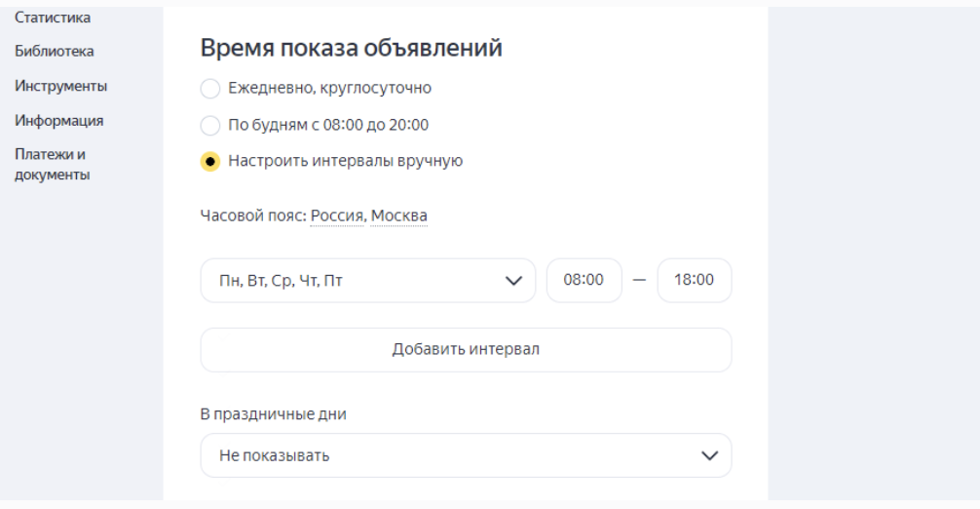Open 'Платежи и документы' sidebar item
The image size is (980, 509).
pyautogui.click(x=53, y=165)
